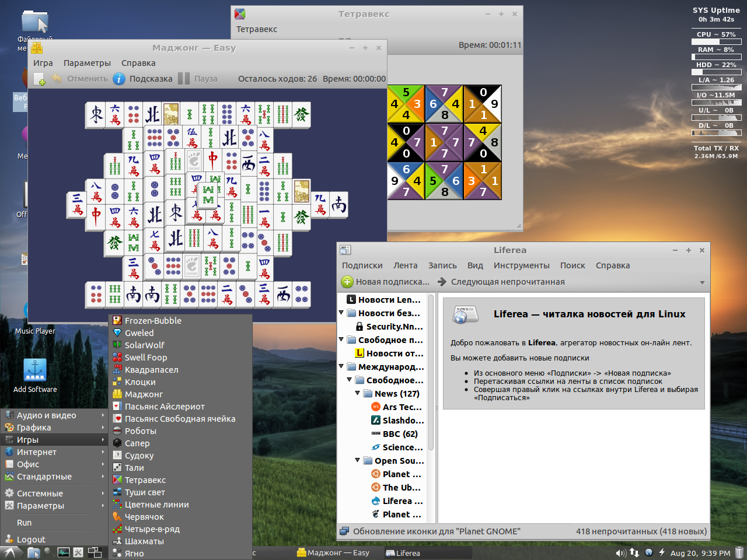Open the Подписки menu in Liferea
Image resolution: width=747 pixels, height=560 pixels.
362,265
